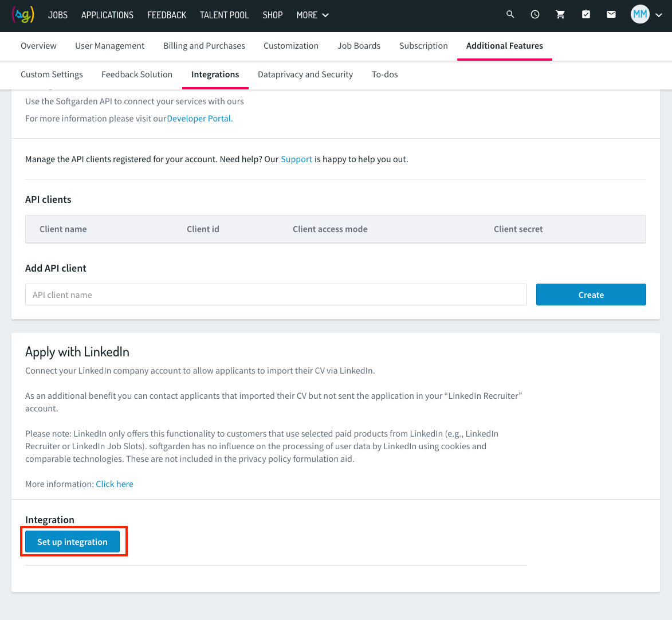Open the search magnifier icon

[510, 14]
